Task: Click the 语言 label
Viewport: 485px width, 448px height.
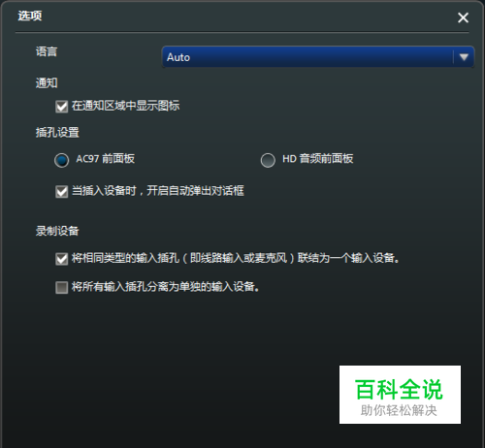Action: coord(47,51)
